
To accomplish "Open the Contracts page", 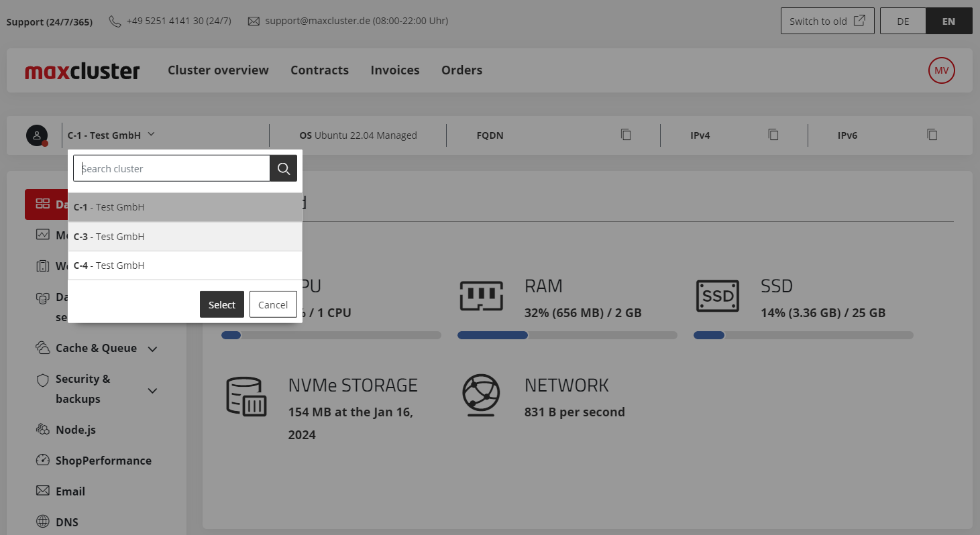I will coord(319,70).
